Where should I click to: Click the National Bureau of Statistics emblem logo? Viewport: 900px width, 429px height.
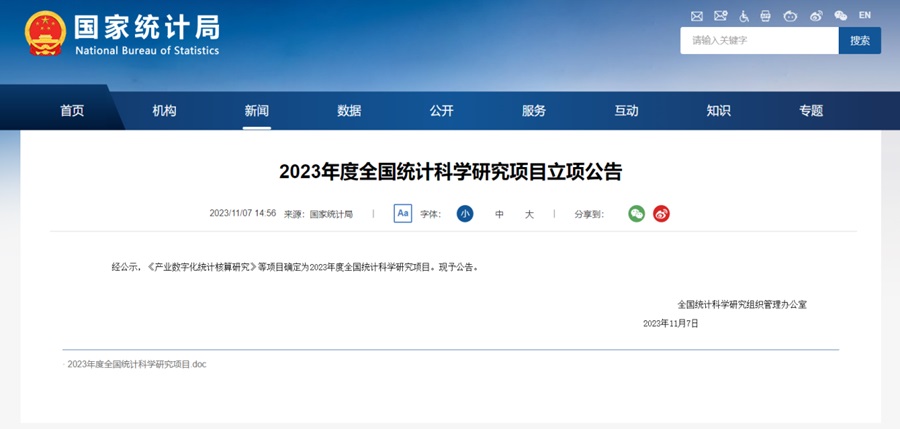[x=45, y=33]
